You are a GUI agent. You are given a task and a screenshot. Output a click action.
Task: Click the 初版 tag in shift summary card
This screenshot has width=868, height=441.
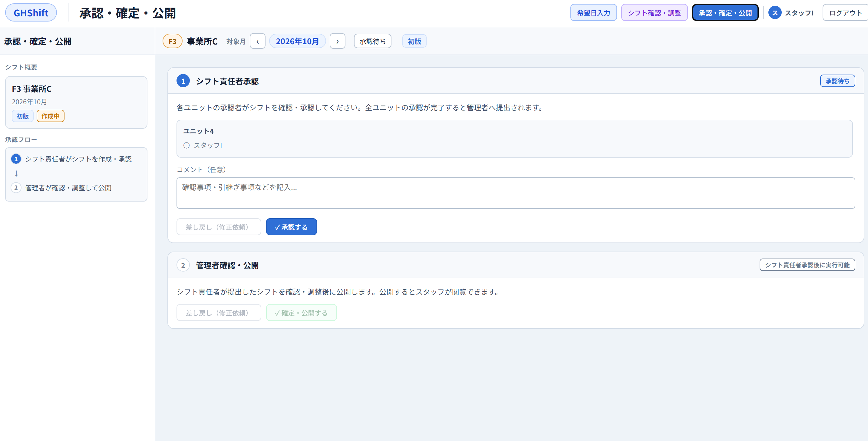23,116
